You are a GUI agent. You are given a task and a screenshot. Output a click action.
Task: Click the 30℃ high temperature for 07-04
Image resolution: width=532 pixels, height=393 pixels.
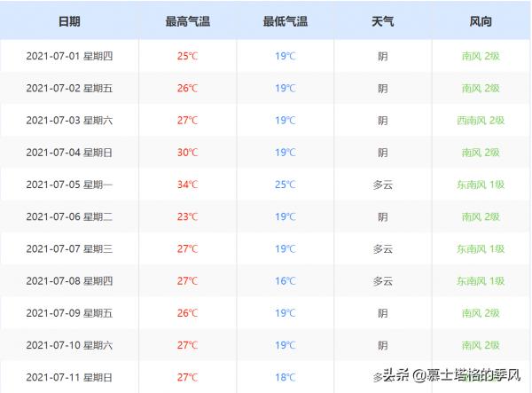[x=187, y=153]
